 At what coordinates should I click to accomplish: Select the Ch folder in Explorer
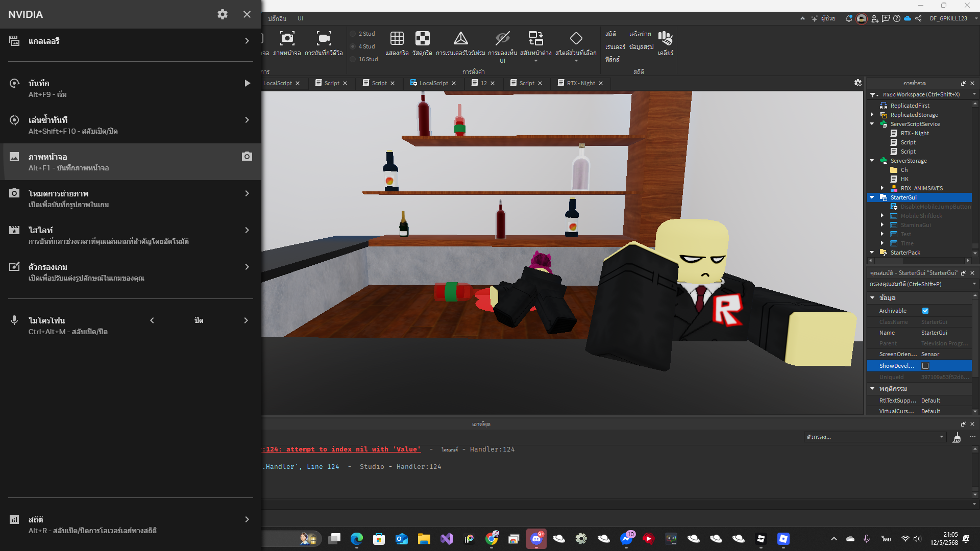tap(903, 170)
